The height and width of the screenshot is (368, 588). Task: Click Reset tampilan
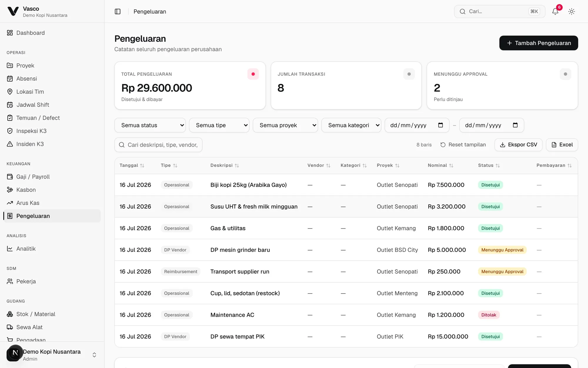pyautogui.click(x=463, y=145)
